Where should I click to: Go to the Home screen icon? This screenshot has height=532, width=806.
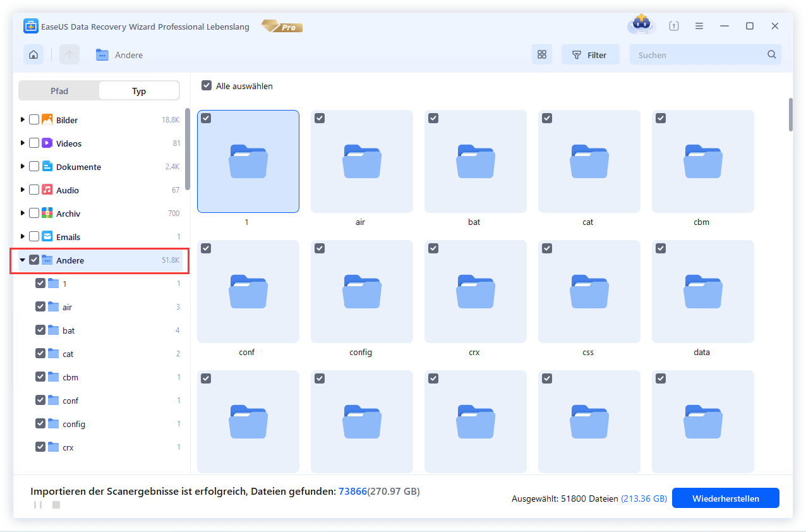tap(33, 55)
